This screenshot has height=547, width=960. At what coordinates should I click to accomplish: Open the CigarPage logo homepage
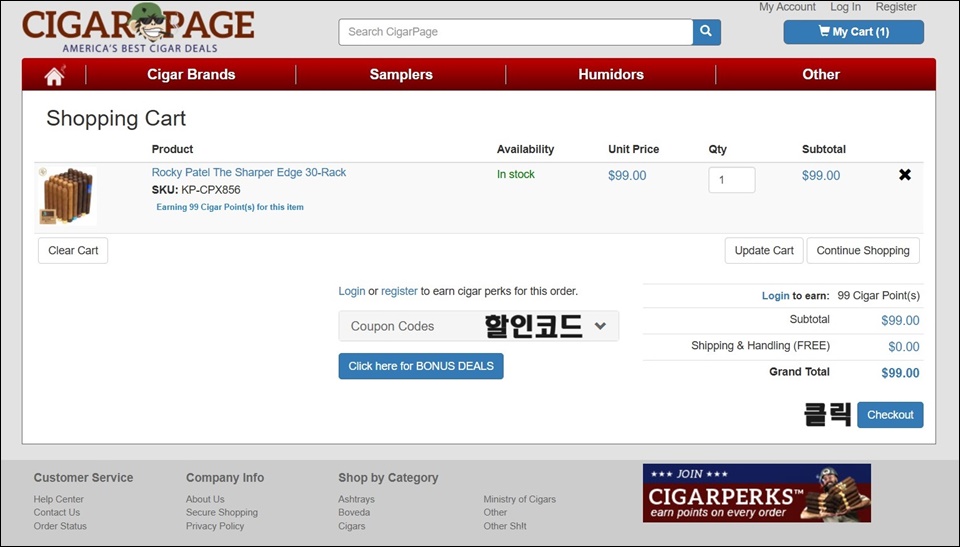click(138, 28)
